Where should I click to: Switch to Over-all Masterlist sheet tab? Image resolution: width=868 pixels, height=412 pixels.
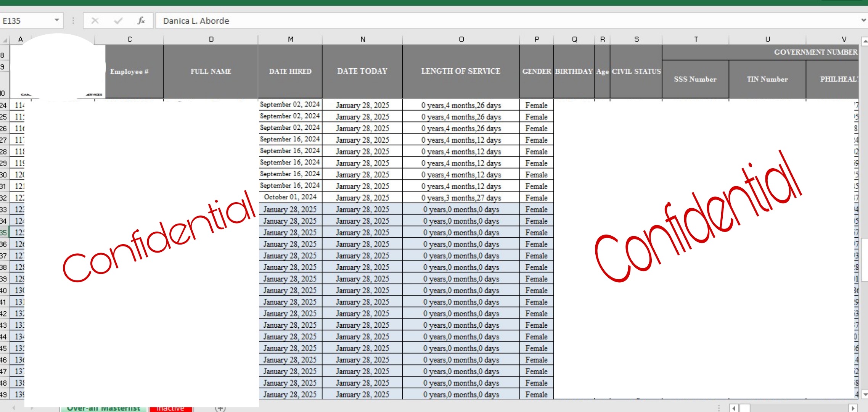tap(103, 408)
